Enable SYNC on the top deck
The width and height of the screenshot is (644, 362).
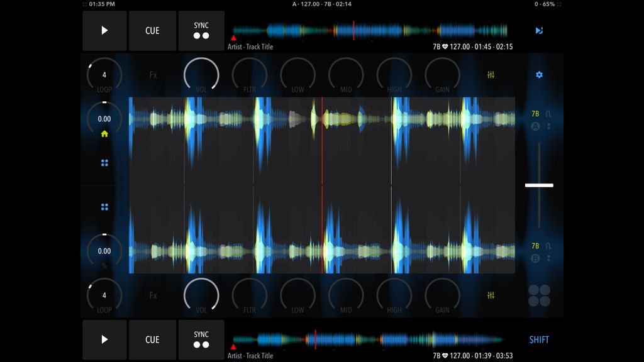[x=201, y=31]
